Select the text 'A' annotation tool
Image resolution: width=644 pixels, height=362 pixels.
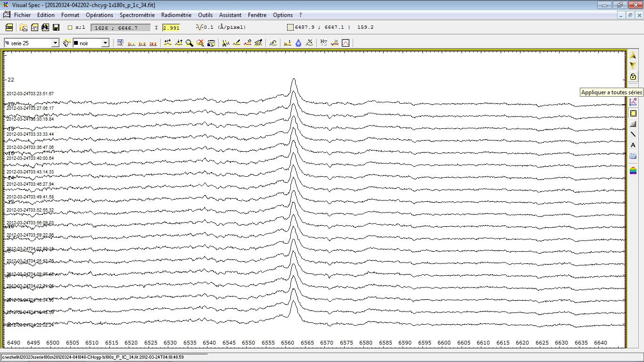click(x=633, y=145)
